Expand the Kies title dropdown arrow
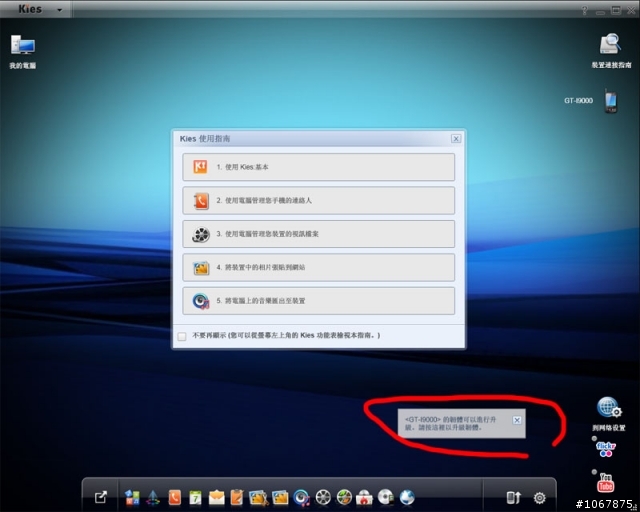The height and width of the screenshot is (512, 640). pyautogui.click(x=60, y=10)
